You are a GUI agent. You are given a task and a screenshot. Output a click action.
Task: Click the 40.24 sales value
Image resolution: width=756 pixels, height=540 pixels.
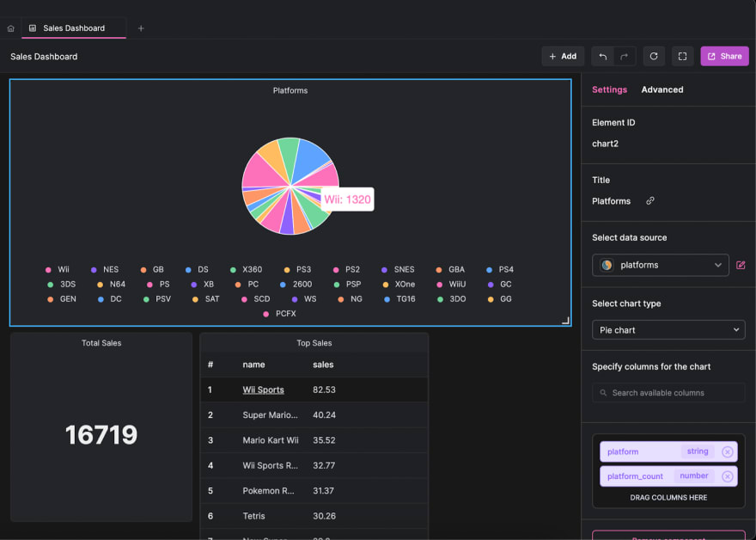[324, 415]
